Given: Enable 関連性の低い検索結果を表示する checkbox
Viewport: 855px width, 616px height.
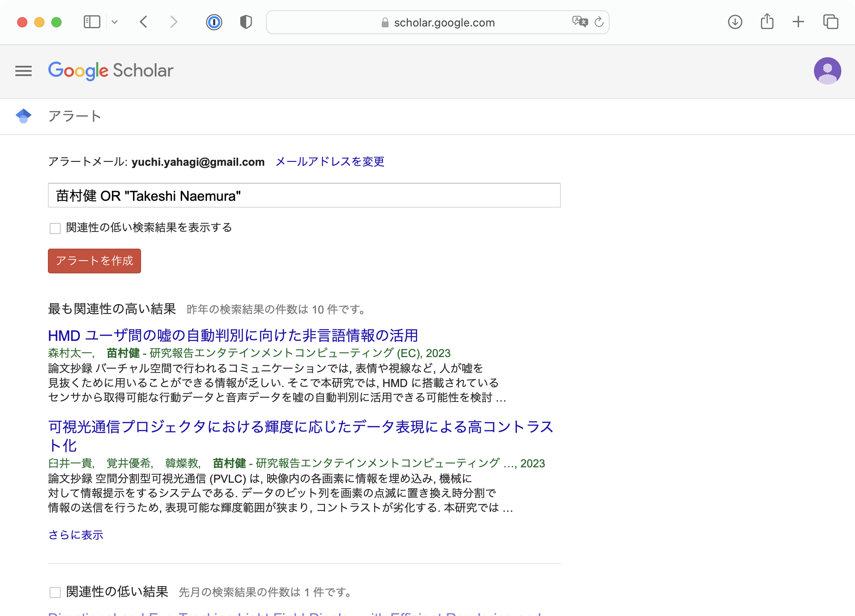Looking at the screenshot, I should (x=55, y=229).
